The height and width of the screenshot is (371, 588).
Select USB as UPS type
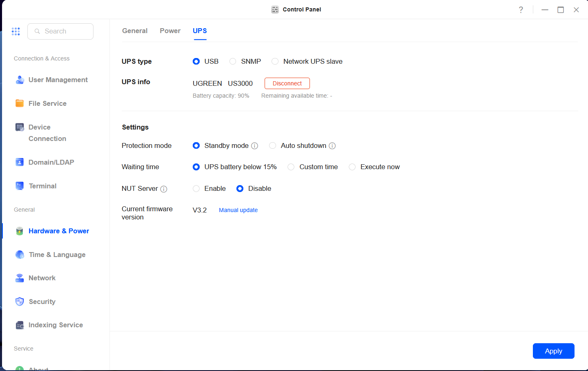[196, 61]
